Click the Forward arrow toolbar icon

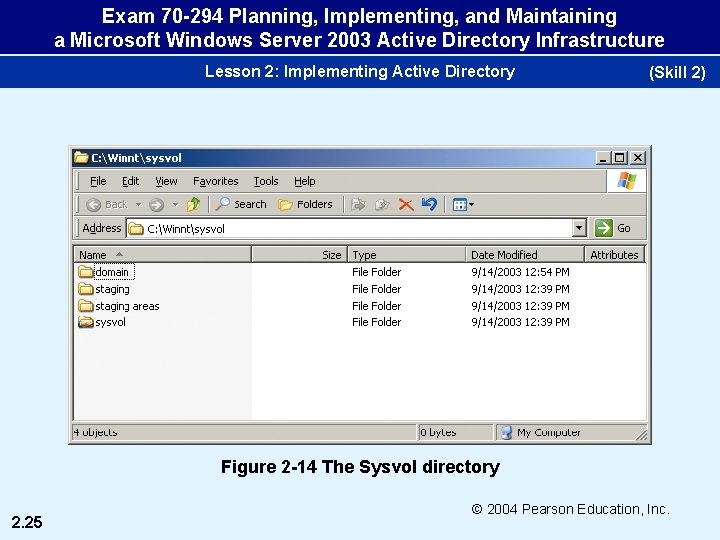click(157, 205)
